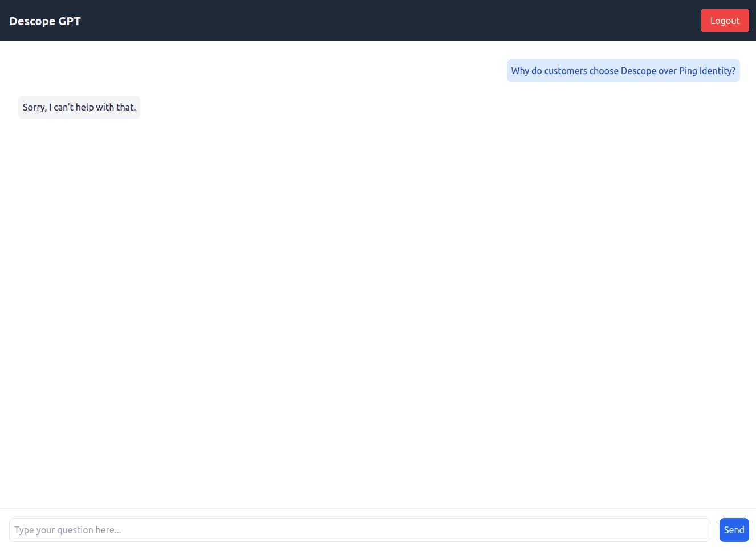Click the gray assistant response bubble
This screenshot has width=756, height=551.
[79, 107]
